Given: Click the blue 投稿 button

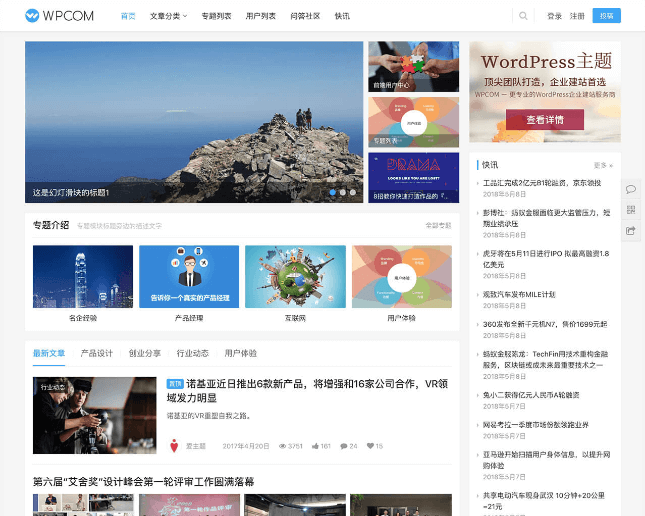Looking at the screenshot, I should (607, 16).
